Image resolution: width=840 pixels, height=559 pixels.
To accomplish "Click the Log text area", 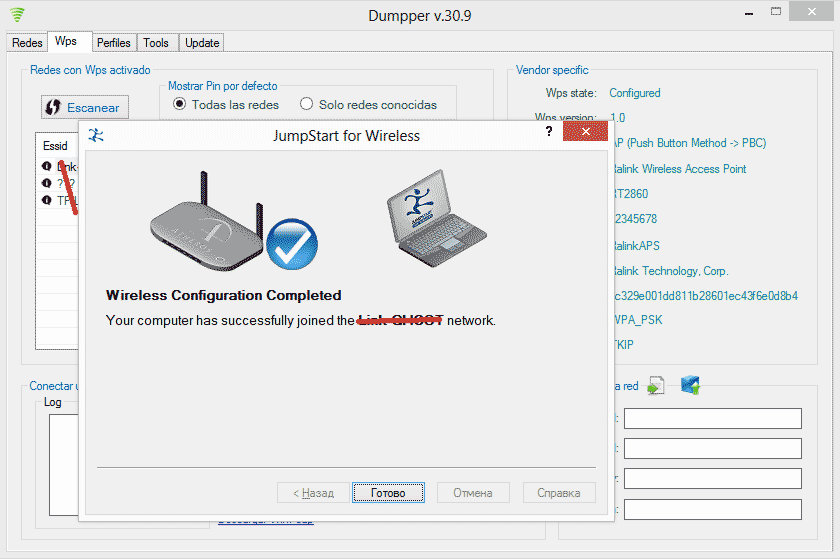I will [64, 465].
